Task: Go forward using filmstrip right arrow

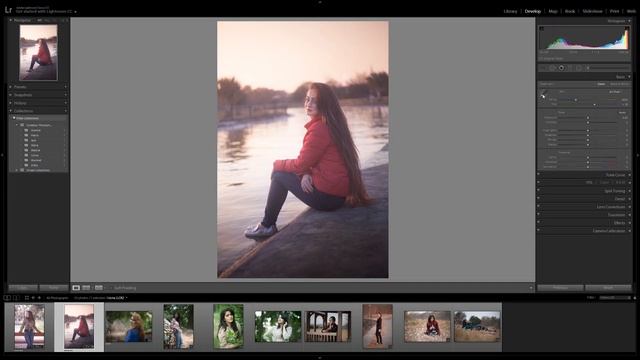Action: tap(39, 298)
